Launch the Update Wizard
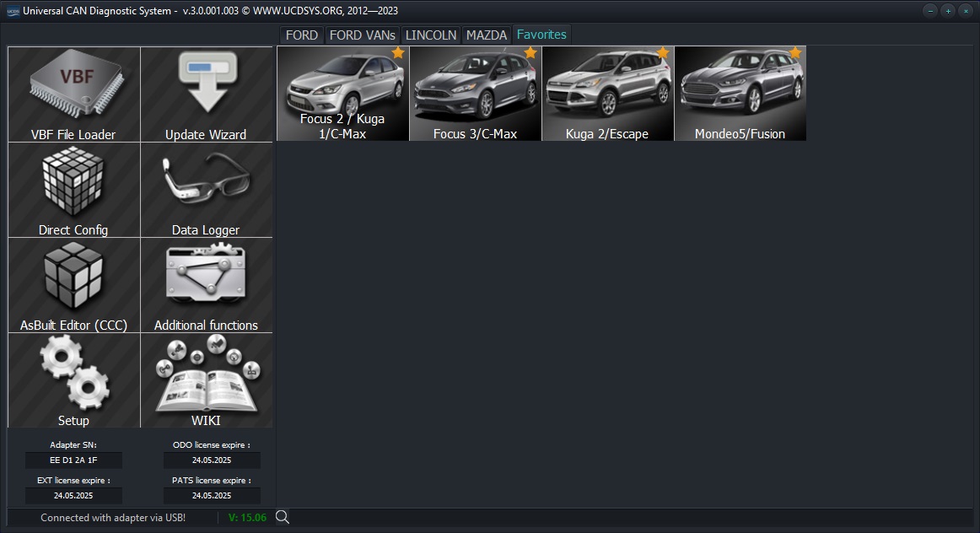 coord(206,94)
